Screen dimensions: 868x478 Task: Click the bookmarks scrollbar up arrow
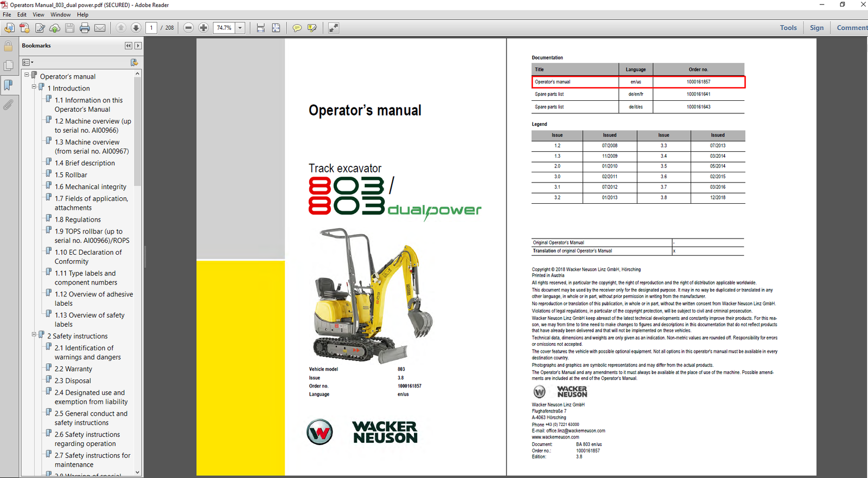coord(137,73)
